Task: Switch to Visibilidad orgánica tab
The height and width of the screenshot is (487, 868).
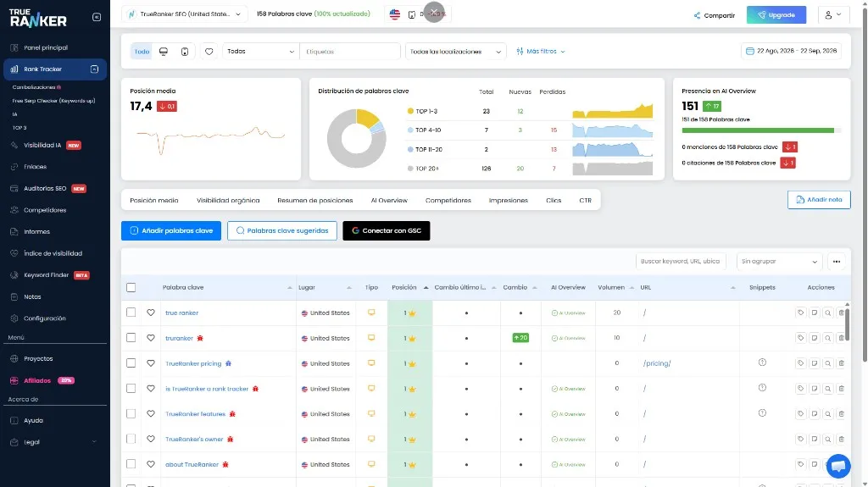Action: pyautogui.click(x=228, y=201)
